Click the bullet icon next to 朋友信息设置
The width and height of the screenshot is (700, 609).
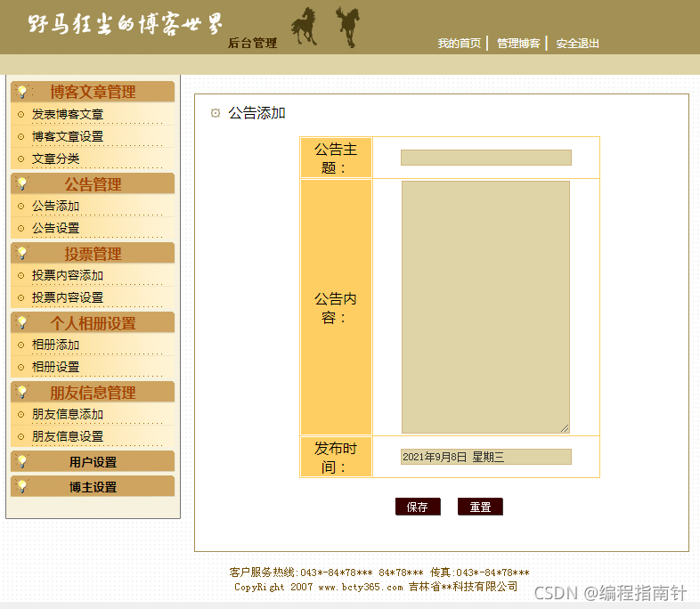(x=20, y=436)
